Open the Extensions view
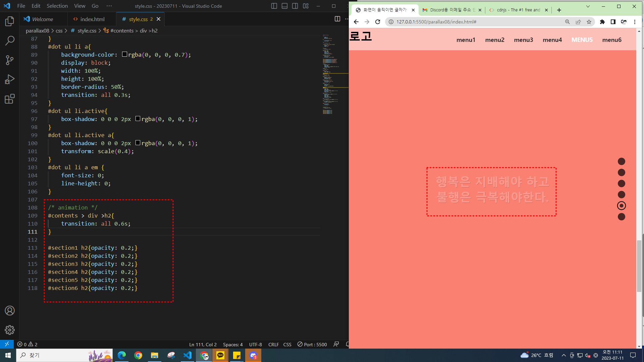Image resolution: width=644 pixels, height=362 pixels. click(10, 99)
